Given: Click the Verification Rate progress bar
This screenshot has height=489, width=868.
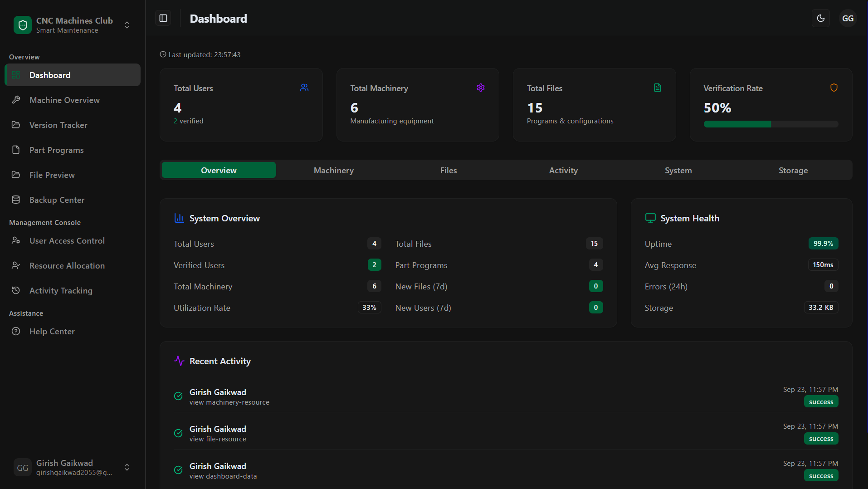Looking at the screenshot, I should [770, 124].
